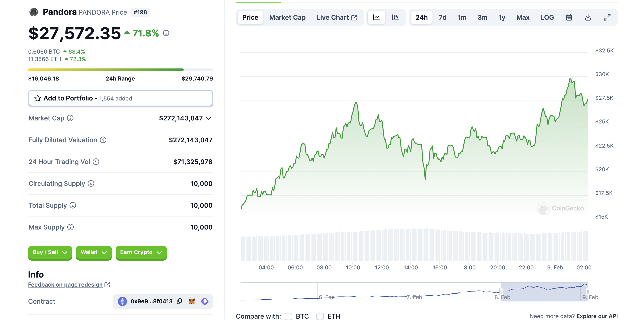644x320 pixels.
Task: Open Explore our API link
Action: click(597, 316)
